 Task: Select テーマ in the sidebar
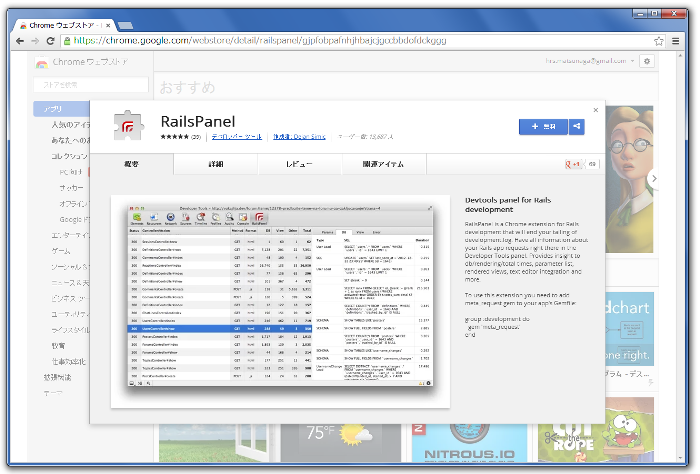tap(53, 394)
